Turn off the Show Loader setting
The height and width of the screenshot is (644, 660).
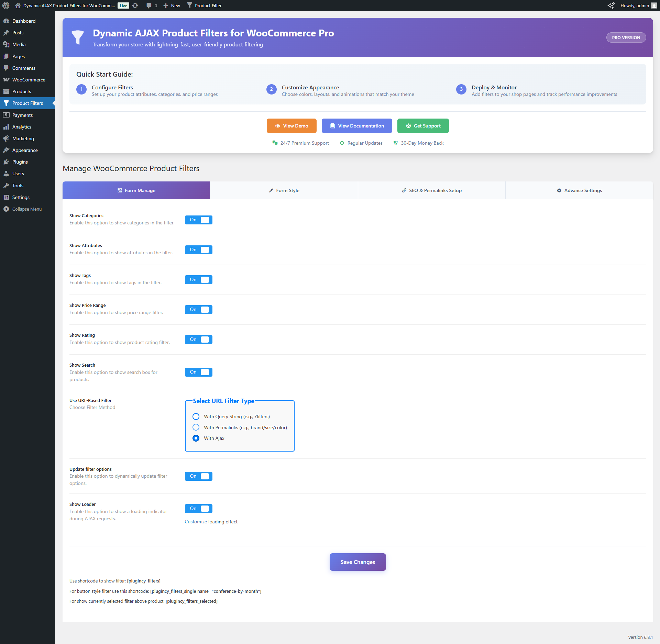199,509
